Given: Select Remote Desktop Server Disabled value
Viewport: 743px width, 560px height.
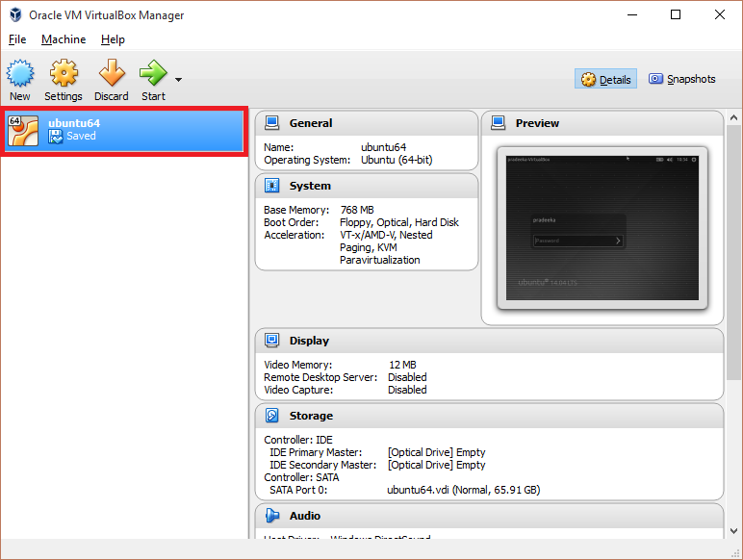Looking at the screenshot, I should [407, 377].
